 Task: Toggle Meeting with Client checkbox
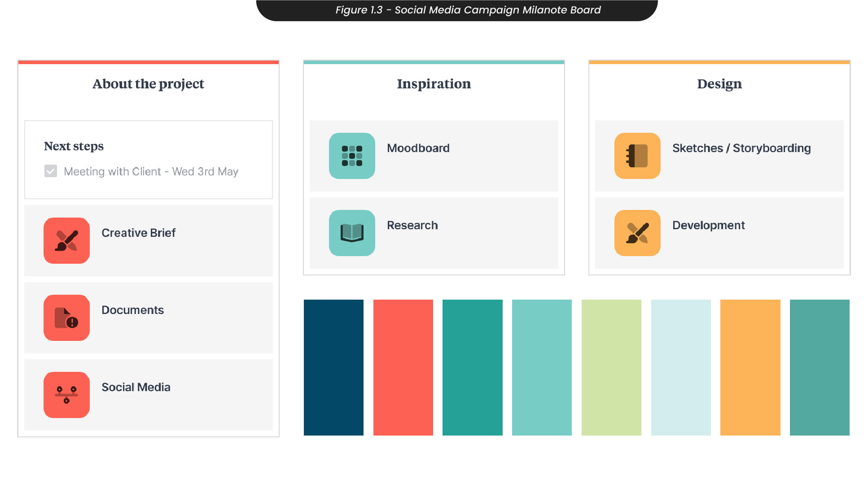51,171
